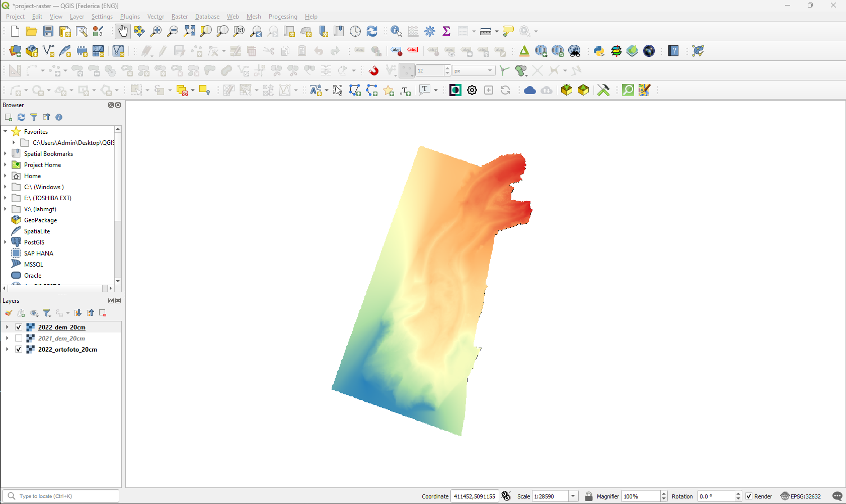
Task: Refresh the Browser panel
Action: coord(21,117)
